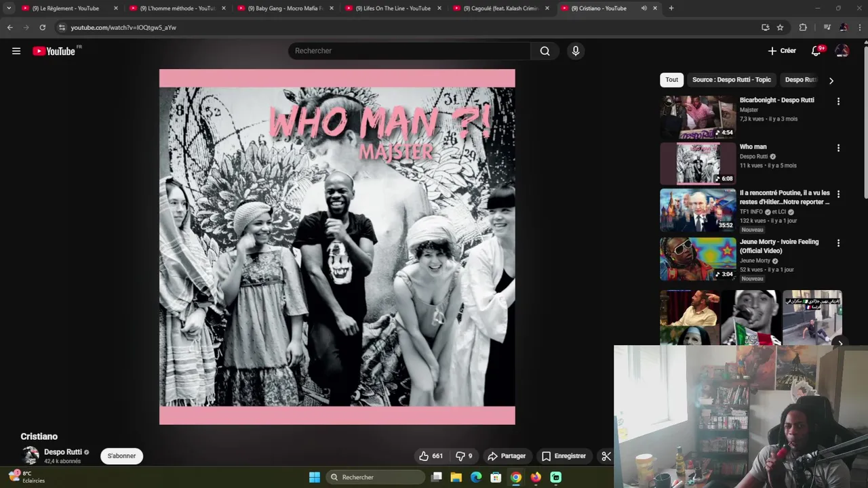Open Poutine TF1 INFO video thumbnail

(x=698, y=209)
